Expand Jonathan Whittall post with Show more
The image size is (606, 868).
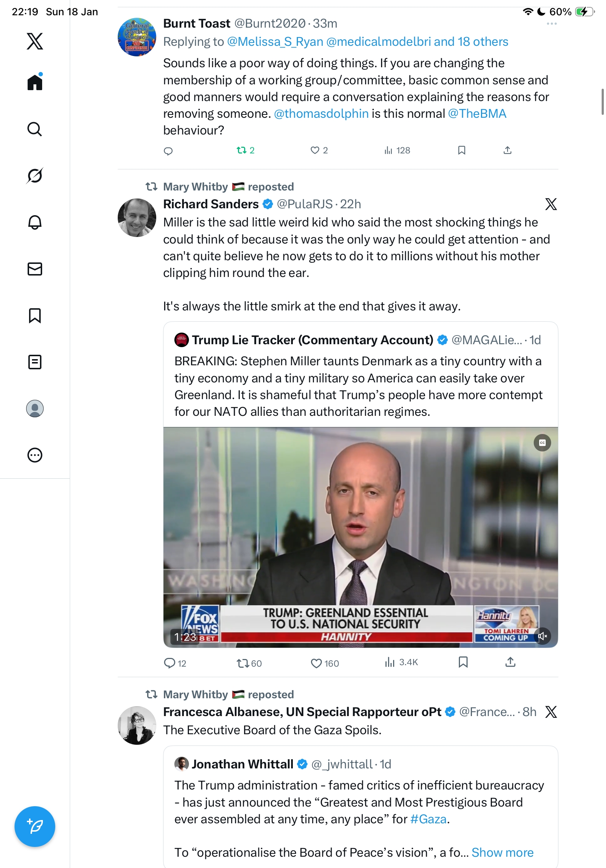502,852
